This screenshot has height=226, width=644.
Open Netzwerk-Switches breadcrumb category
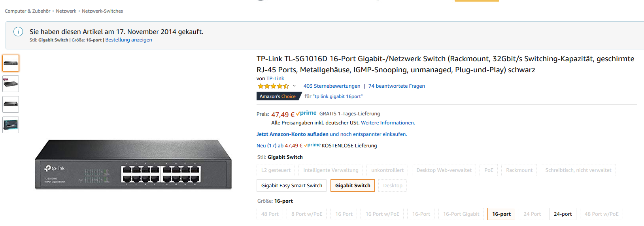point(102,11)
